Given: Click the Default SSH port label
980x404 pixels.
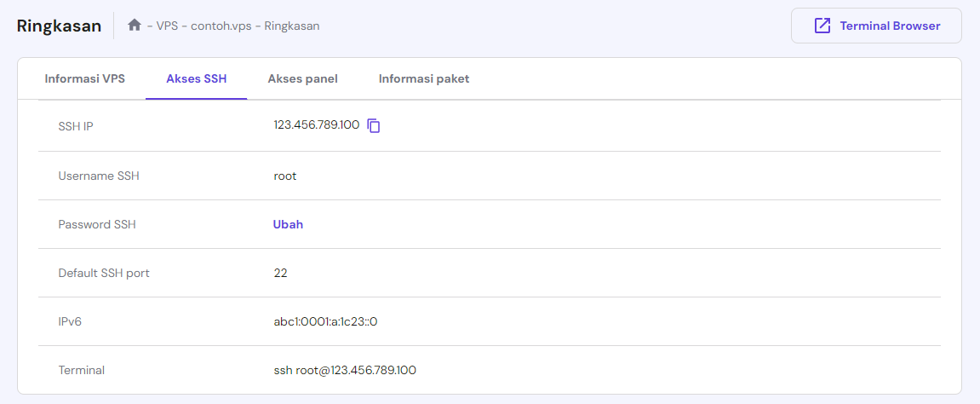Looking at the screenshot, I should point(104,274).
